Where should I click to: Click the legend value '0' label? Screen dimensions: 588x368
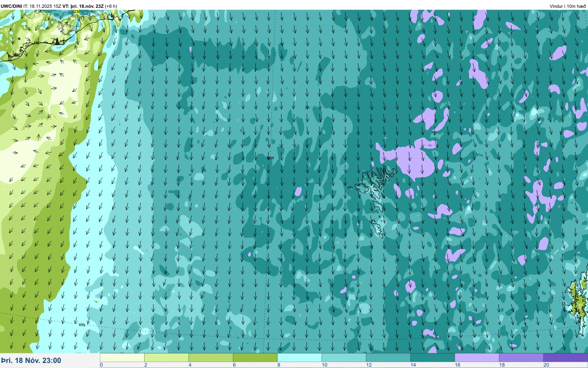(101, 365)
